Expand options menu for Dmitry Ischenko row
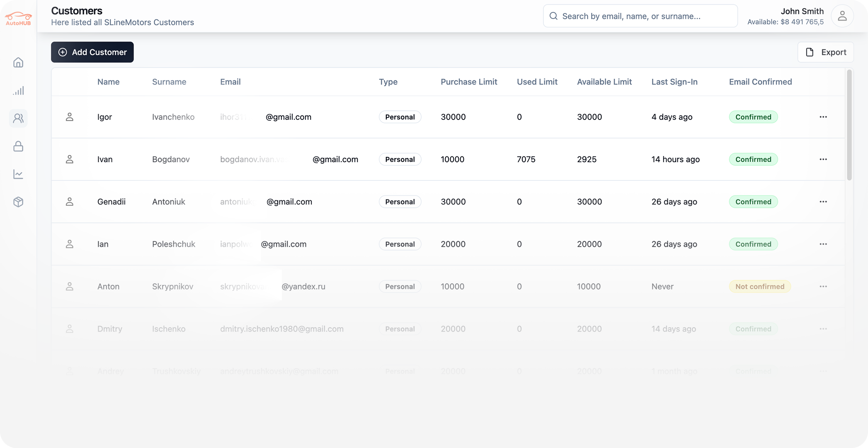The width and height of the screenshot is (868, 448). (x=823, y=329)
